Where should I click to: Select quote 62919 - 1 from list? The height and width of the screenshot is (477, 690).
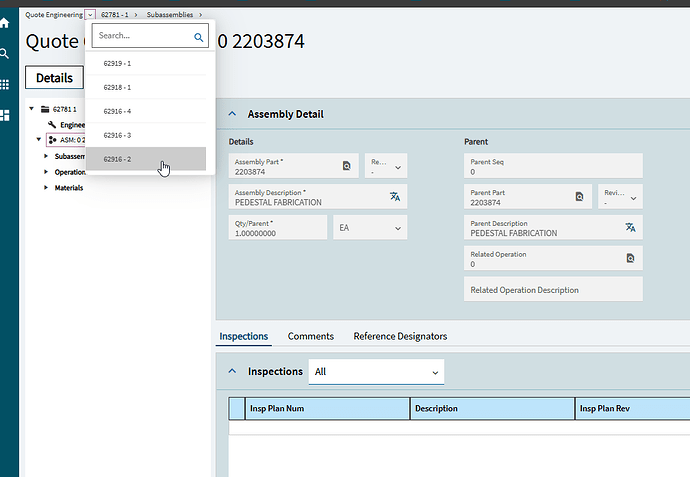pyautogui.click(x=146, y=63)
